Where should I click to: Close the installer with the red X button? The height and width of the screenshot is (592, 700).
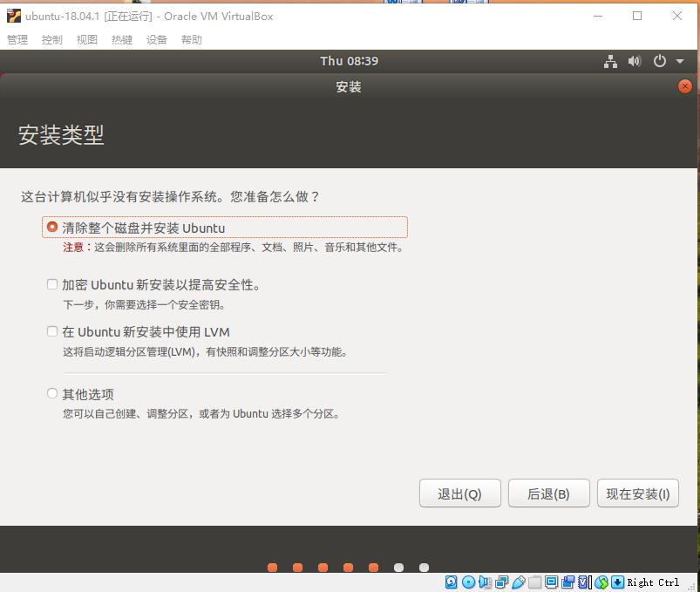[x=685, y=86]
